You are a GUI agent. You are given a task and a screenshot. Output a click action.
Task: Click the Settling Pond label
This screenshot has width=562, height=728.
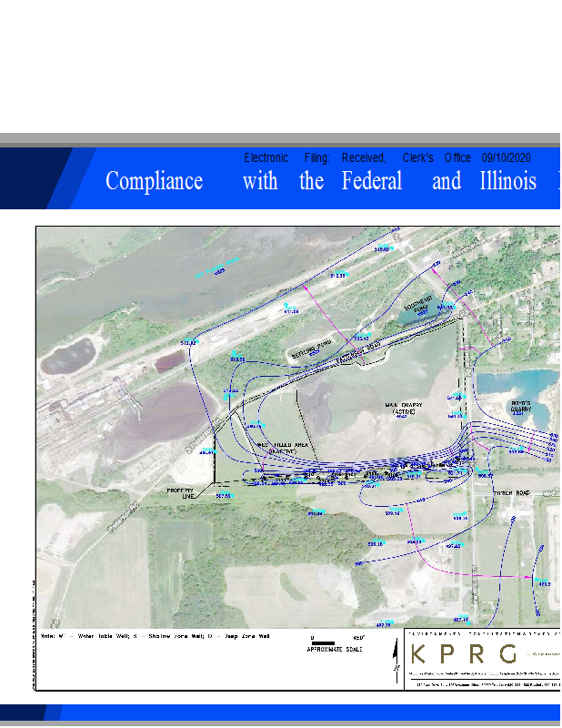[x=307, y=349]
